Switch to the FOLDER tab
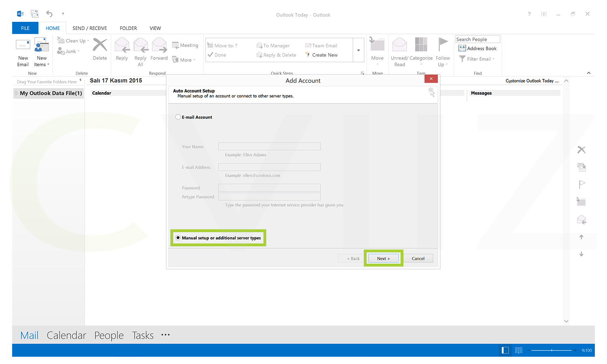The height and width of the screenshot is (364, 607). point(128,28)
